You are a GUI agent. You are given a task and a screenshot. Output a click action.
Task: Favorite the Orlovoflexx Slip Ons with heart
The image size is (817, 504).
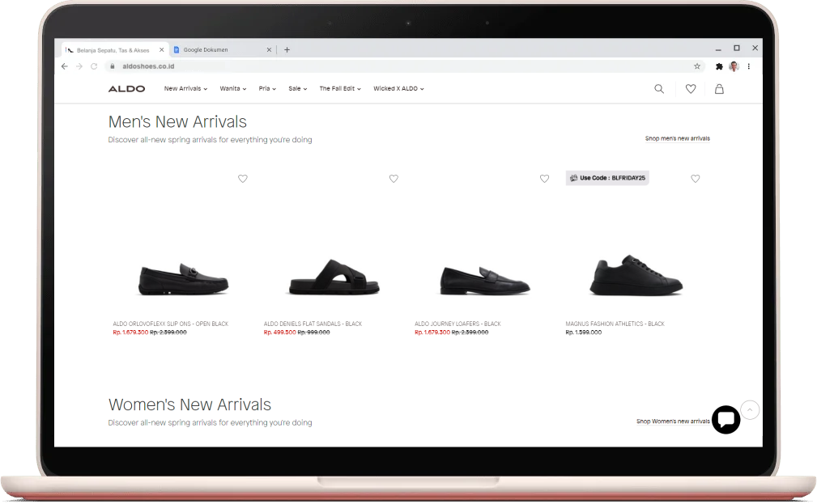coord(243,179)
